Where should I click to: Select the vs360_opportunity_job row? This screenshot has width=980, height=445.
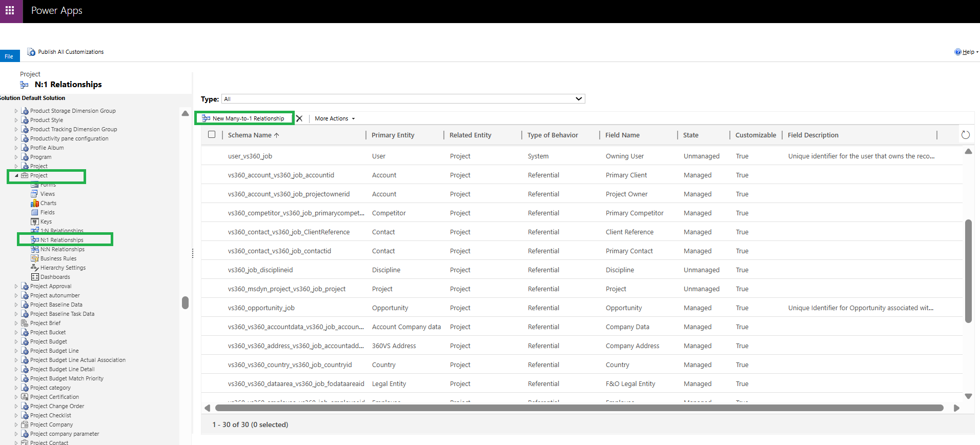pos(582,308)
